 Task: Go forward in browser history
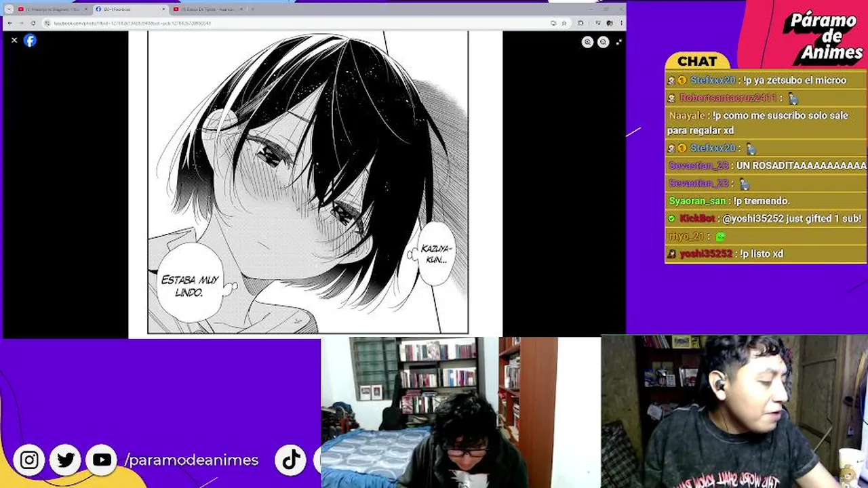point(21,23)
